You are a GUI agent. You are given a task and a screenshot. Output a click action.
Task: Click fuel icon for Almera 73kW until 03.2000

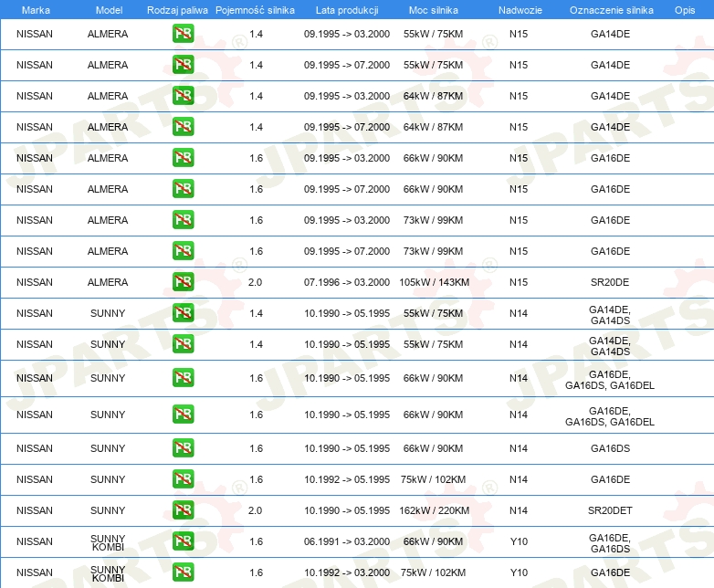click(x=183, y=219)
